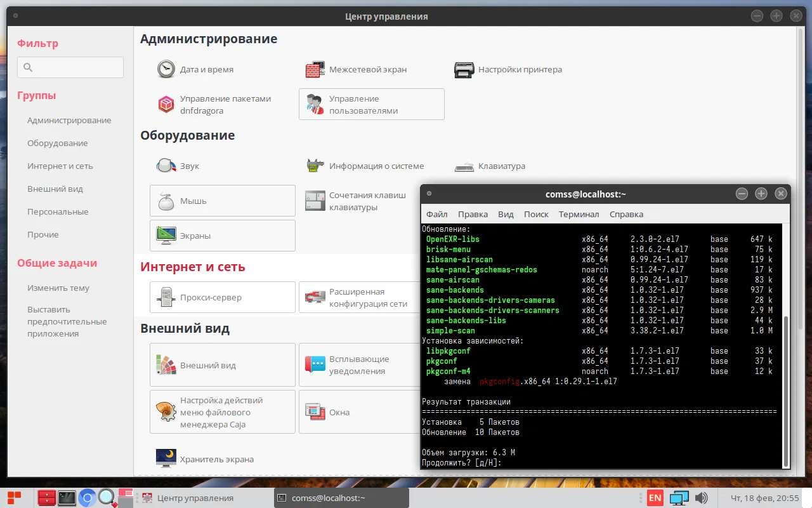Open the Внешний вид item with color-swatch icon

coord(223,365)
